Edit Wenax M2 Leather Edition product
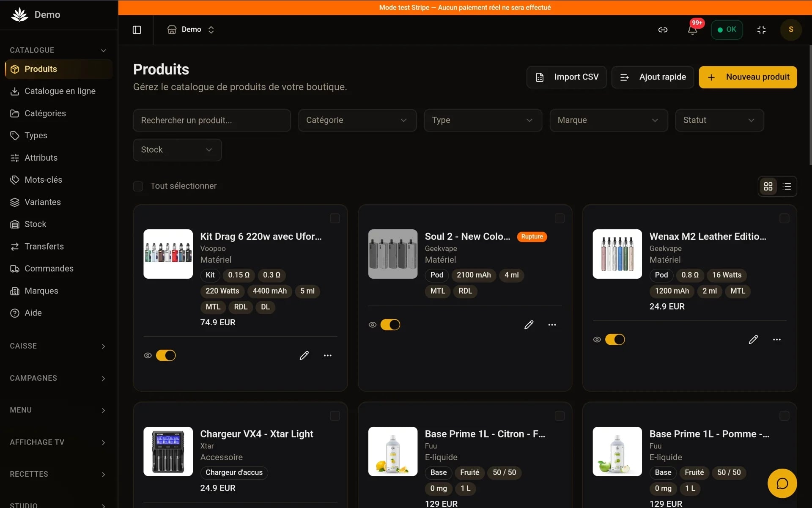This screenshot has width=812, height=508. point(753,339)
